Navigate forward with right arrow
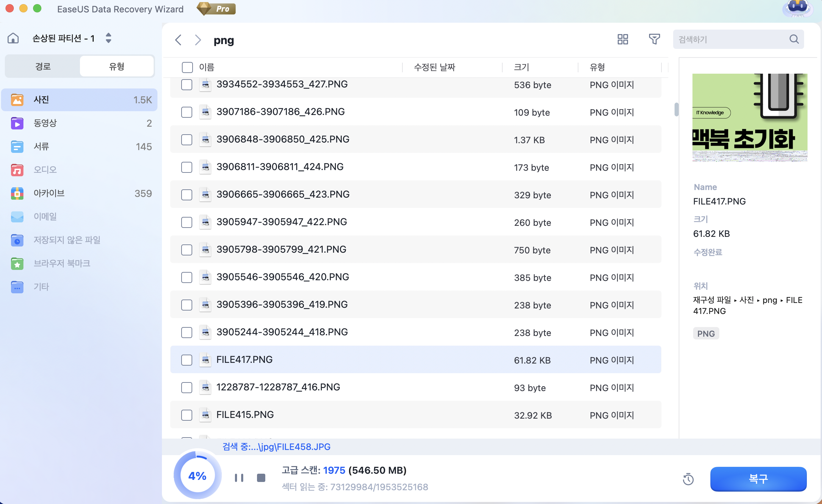This screenshot has height=504, width=822. pyautogui.click(x=198, y=40)
